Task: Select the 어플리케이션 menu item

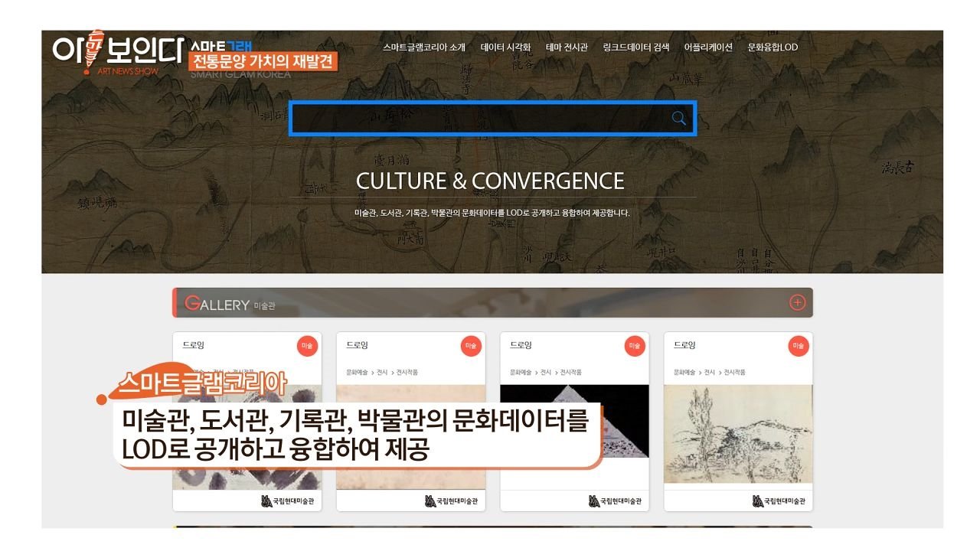Action: [x=708, y=47]
